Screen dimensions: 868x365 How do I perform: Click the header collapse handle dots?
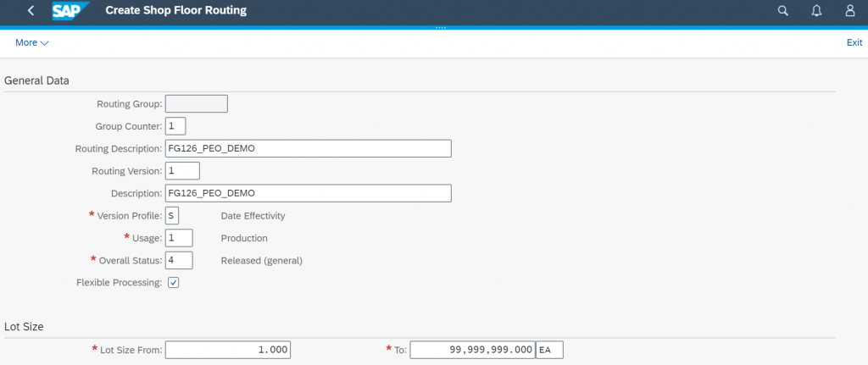(x=441, y=28)
